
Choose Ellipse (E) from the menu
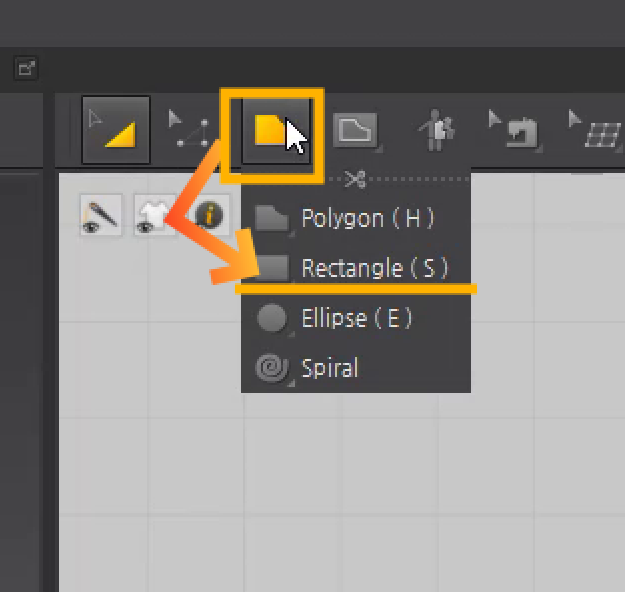pos(356,318)
